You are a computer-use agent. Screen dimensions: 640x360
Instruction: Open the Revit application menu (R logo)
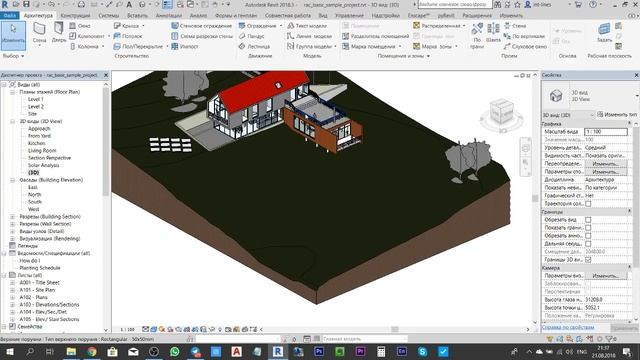(x=5, y=4)
